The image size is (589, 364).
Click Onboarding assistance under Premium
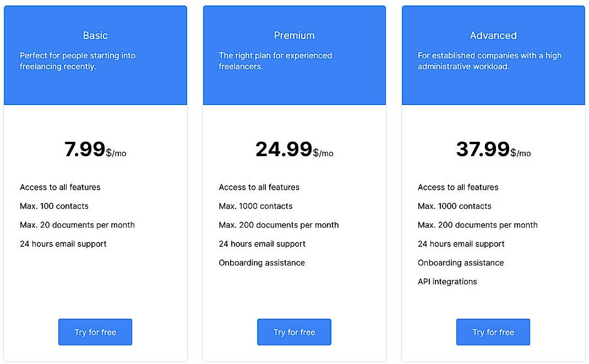pos(261,263)
